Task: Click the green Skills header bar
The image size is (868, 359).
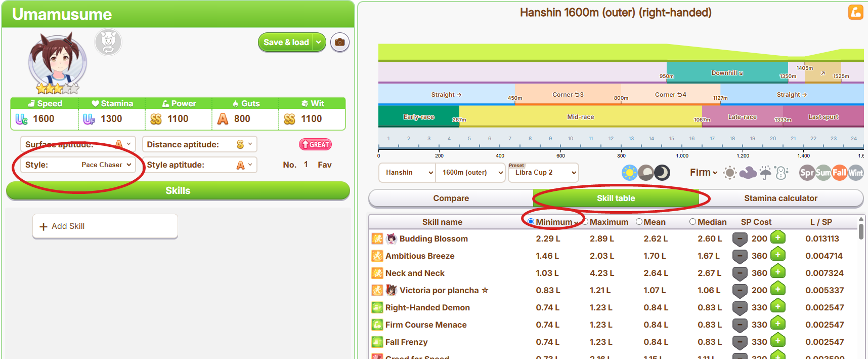Action: [x=178, y=190]
